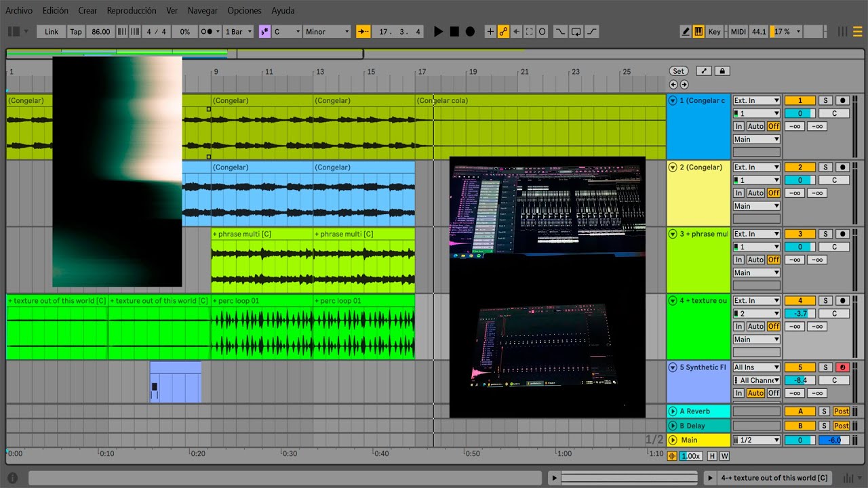Toggle the computer MIDI keyboard icon

698,32
